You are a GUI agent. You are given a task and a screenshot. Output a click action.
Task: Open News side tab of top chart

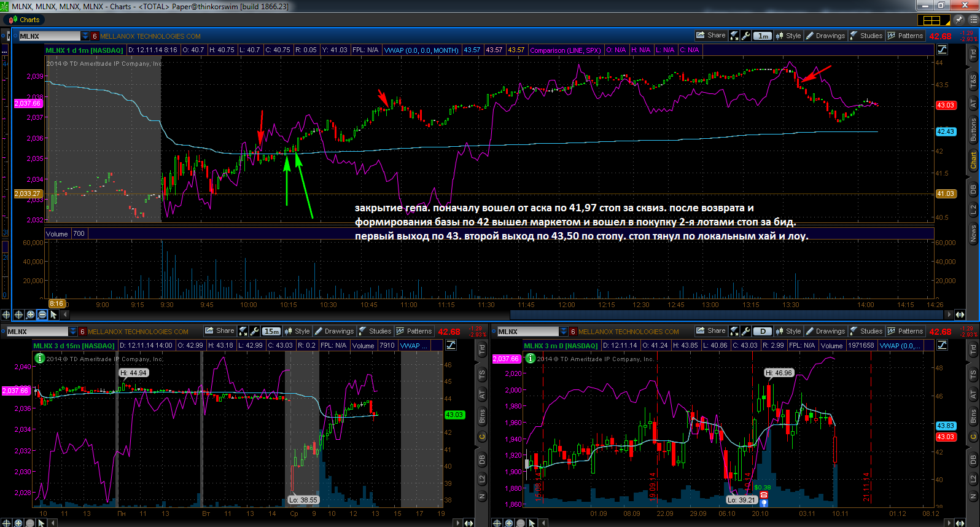[973, 233]
